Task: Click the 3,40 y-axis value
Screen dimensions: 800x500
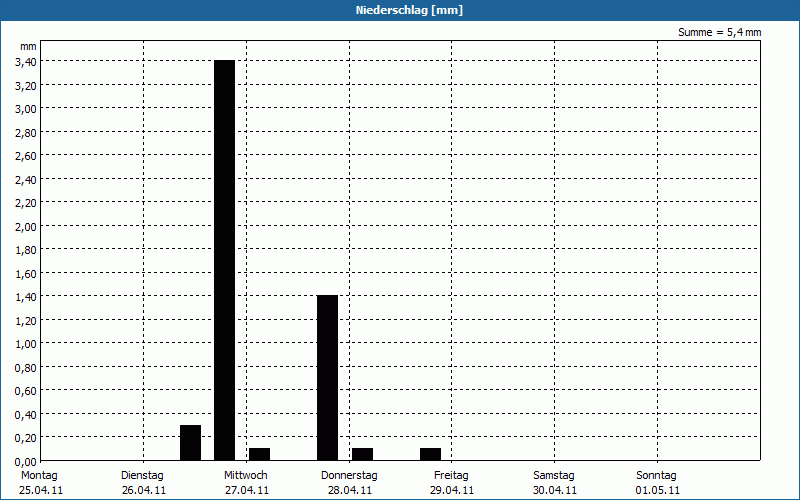Action: 26,62
